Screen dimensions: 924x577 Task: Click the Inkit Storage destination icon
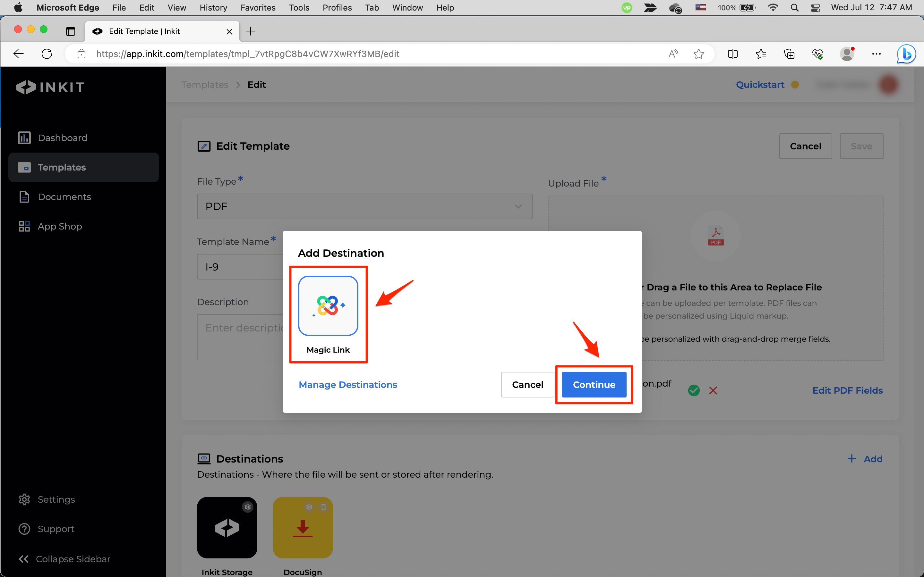pos(227,527)
